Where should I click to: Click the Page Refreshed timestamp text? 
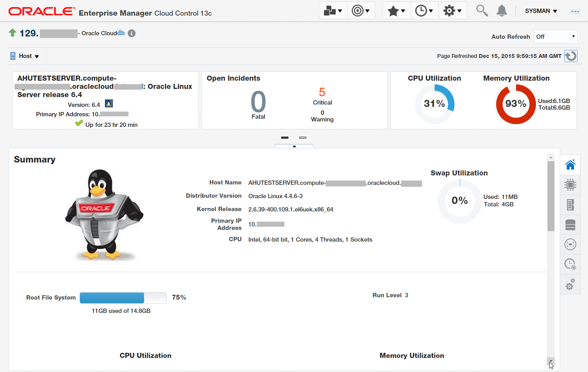[499, 56]
